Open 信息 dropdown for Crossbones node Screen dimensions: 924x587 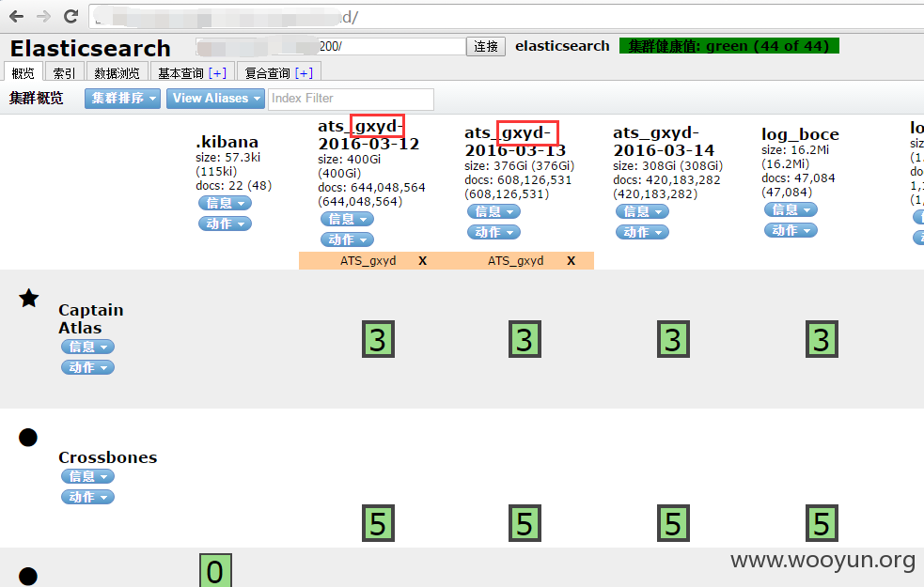[x=87, y=476]
